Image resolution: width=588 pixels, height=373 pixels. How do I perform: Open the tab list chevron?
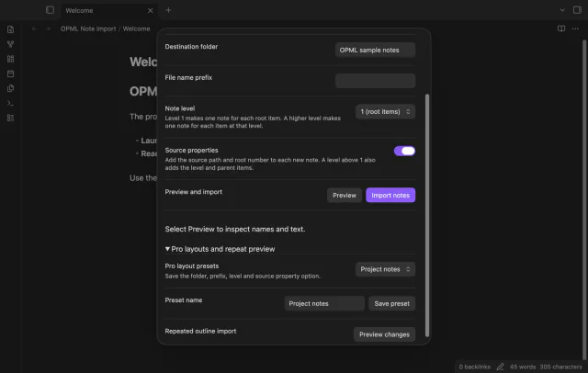pyautogui.click(x=562, y=10)
